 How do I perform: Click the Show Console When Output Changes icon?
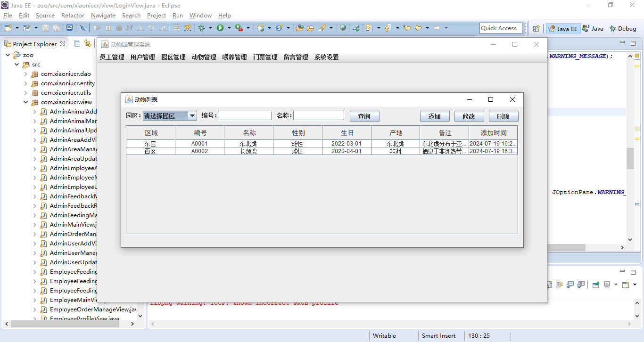(570, 285)
